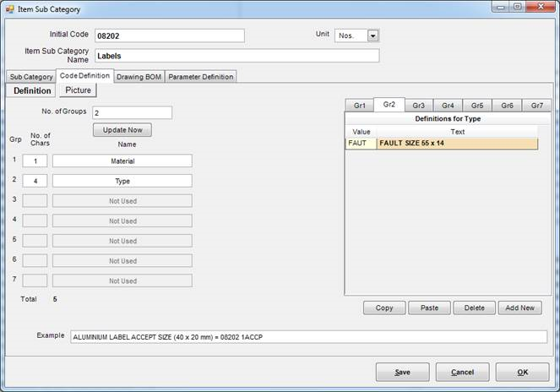This screenshot has width=560, height=392.
Task: Click the Paste button
Action: point(429,308)
